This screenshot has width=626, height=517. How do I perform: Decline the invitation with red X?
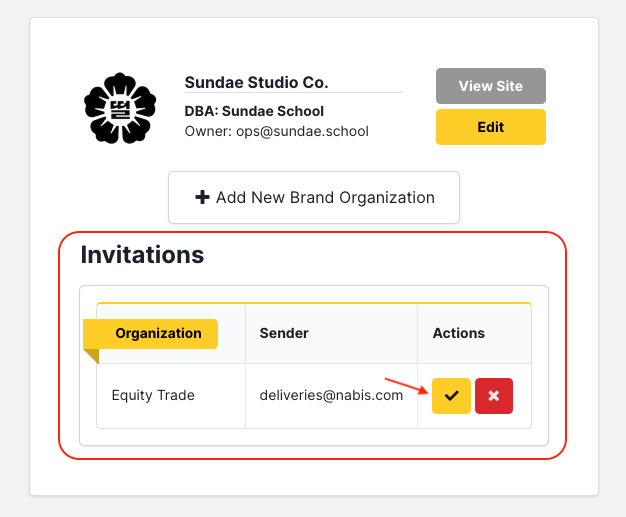point(494,396)
